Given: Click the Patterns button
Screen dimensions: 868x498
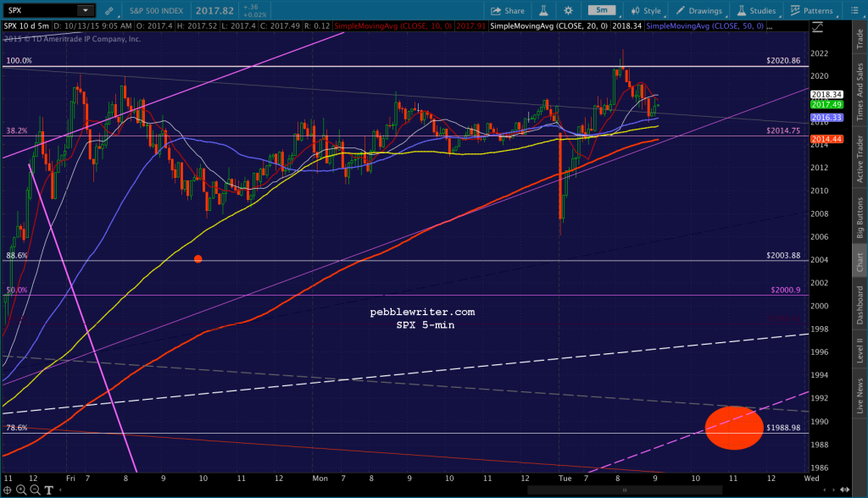Looking at the screenshot, I should (811, 10).
